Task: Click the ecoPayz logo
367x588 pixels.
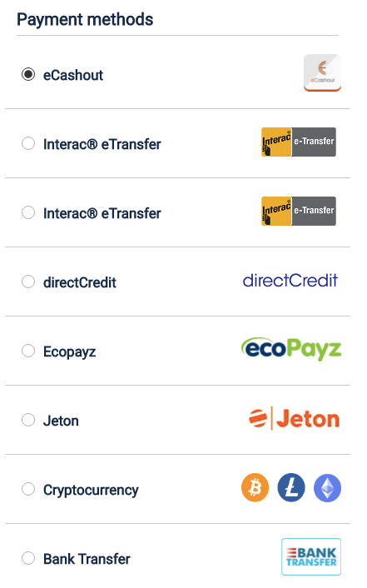Action: tap(291, 349)
